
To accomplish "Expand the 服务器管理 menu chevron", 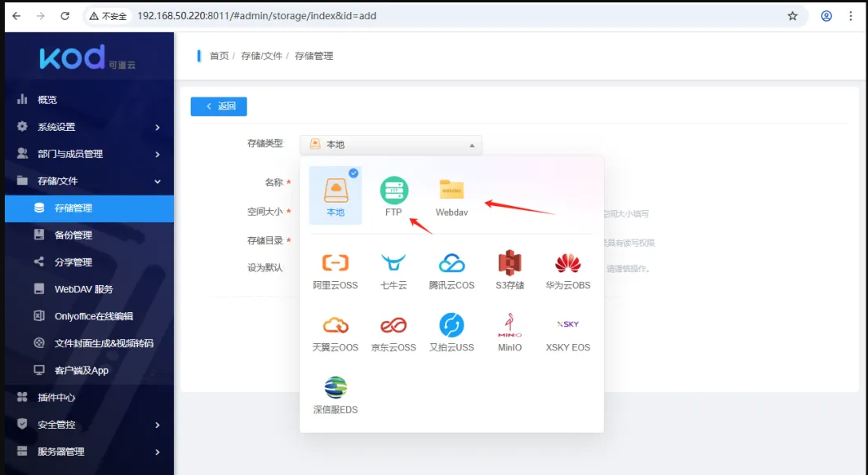I will (158, 453).
